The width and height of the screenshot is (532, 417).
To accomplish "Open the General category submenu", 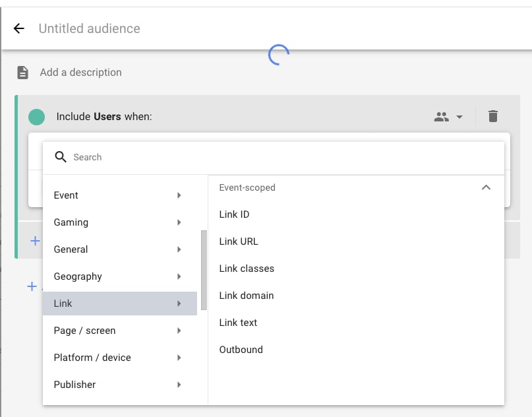I will (x=119, y=249).
